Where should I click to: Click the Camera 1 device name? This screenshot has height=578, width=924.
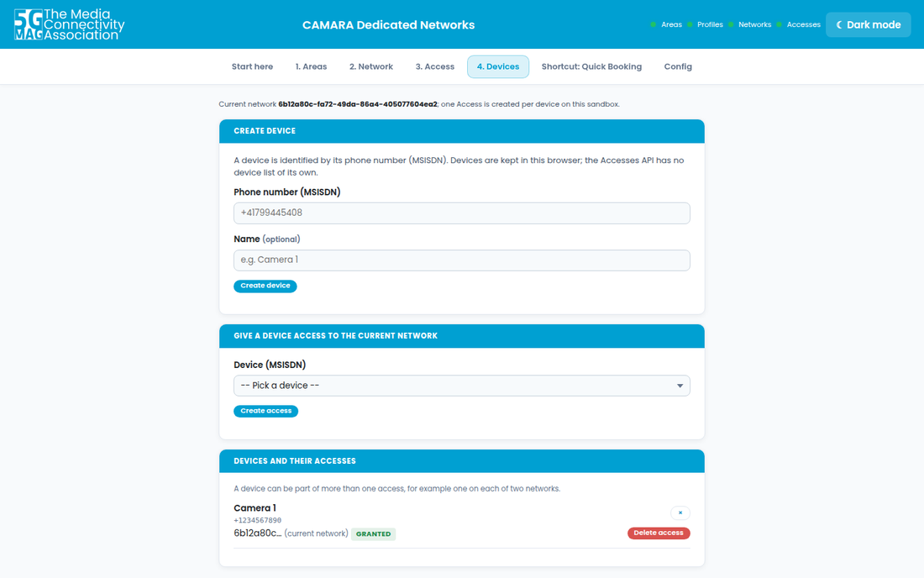tap(255, 508)
